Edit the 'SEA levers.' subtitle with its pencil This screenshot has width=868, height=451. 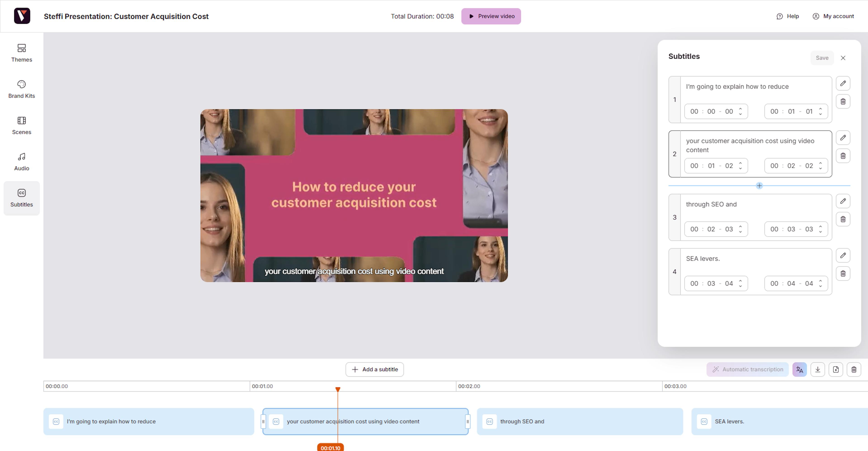pos(843,255)
